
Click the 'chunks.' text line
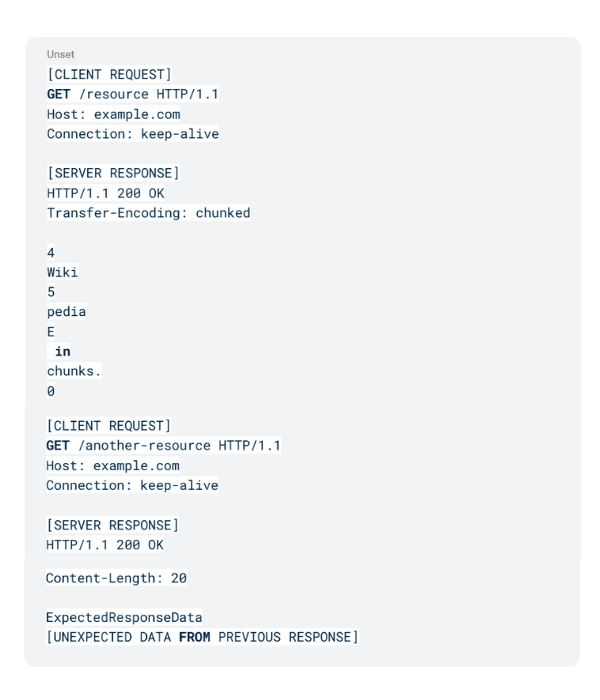click(74, 371)
